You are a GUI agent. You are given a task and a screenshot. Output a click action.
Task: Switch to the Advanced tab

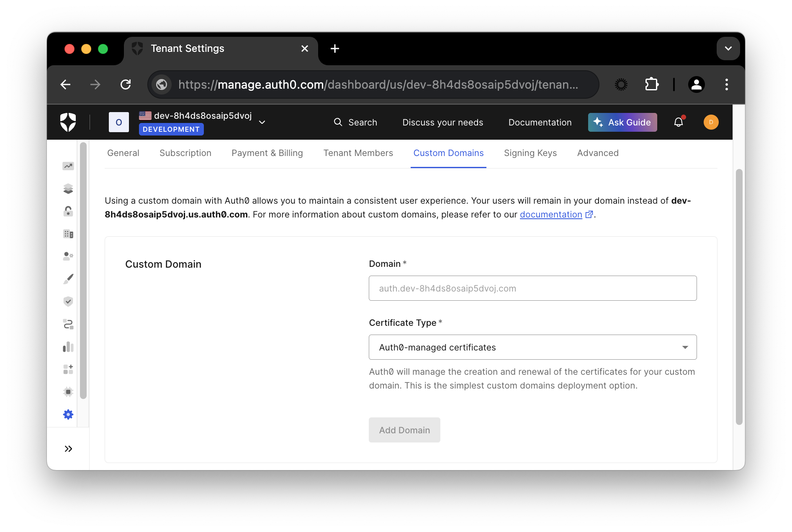coord(598,153)
